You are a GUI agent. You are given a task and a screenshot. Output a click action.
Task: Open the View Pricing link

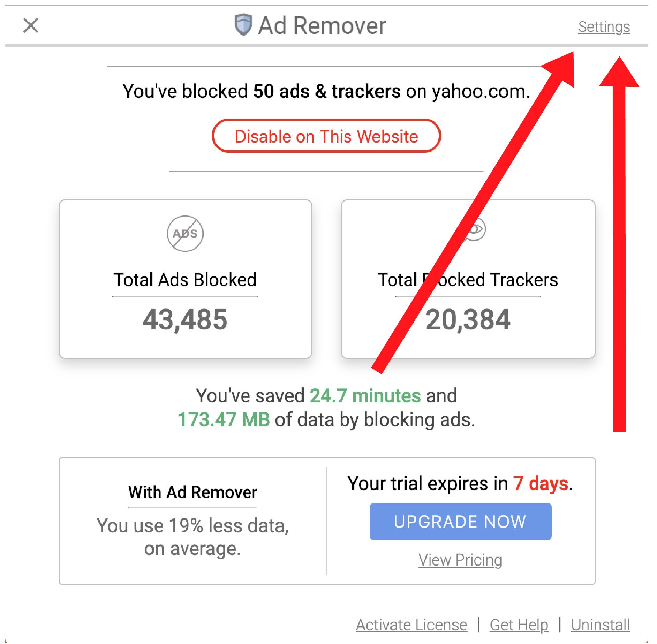point(460,560)
